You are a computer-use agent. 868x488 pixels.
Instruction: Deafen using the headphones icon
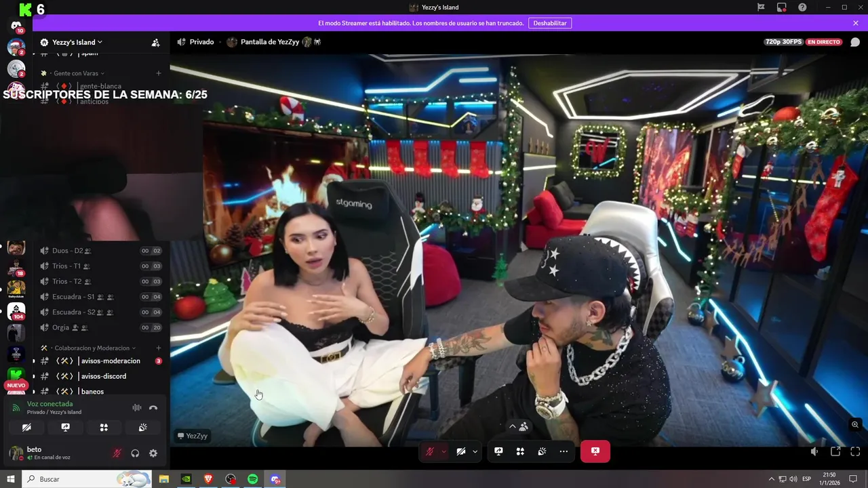point(135,453)
